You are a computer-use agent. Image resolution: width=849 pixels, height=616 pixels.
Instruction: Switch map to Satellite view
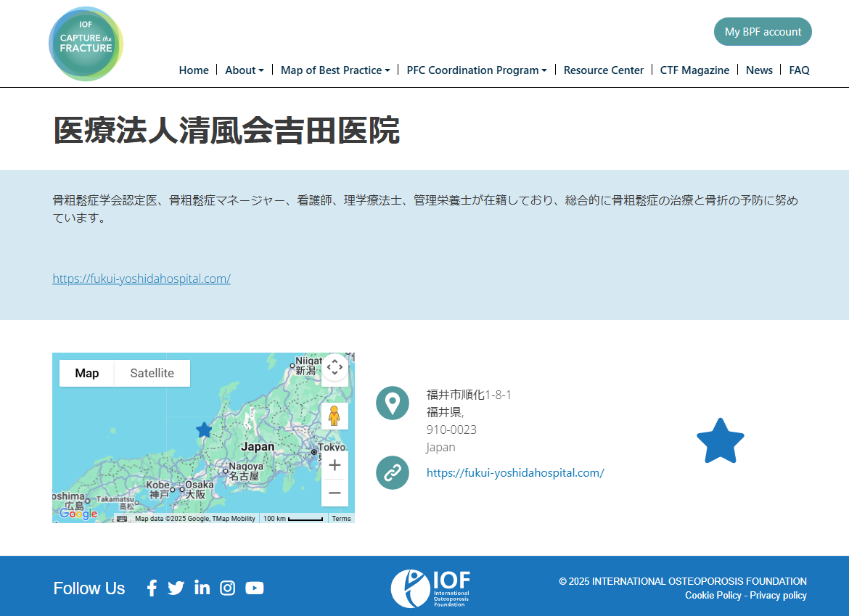[x=152, y=373]
